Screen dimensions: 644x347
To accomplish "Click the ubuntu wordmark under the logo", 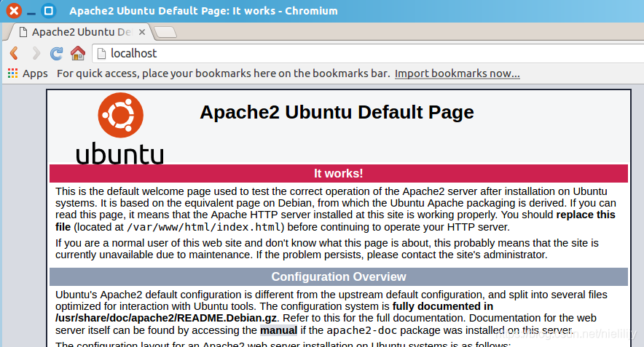I will click(x=120, y=153).
